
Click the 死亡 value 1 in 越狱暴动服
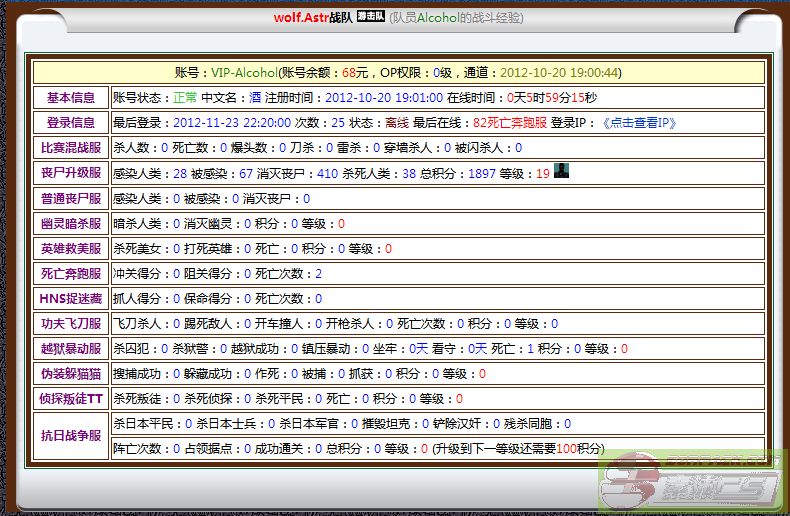pos(530,349)
